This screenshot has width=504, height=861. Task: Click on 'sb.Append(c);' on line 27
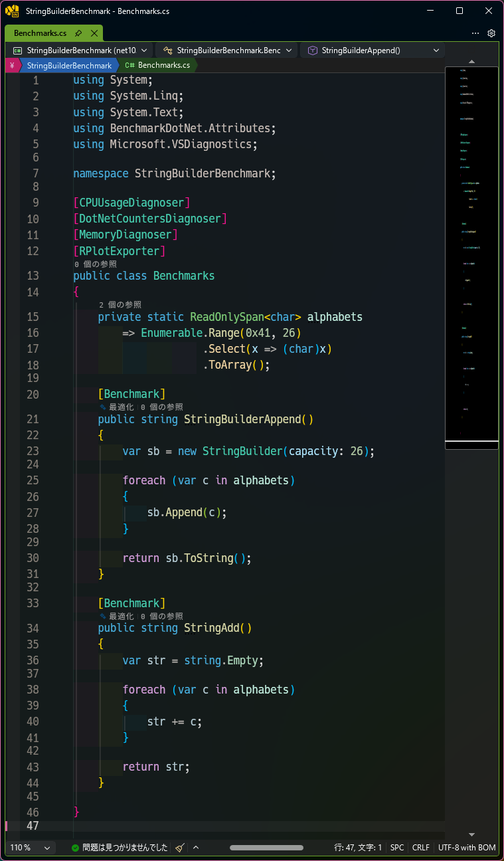[187, 513]
